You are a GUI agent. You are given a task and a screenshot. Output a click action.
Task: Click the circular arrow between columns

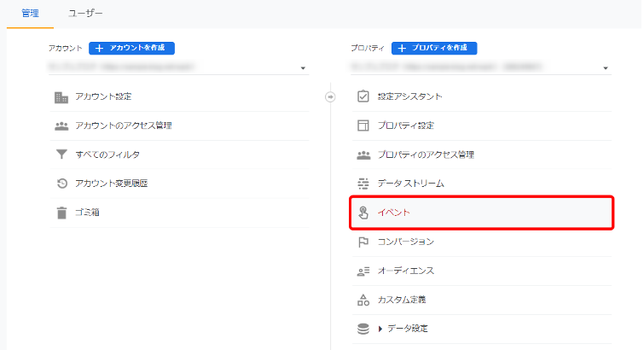(x=330, y=97)
